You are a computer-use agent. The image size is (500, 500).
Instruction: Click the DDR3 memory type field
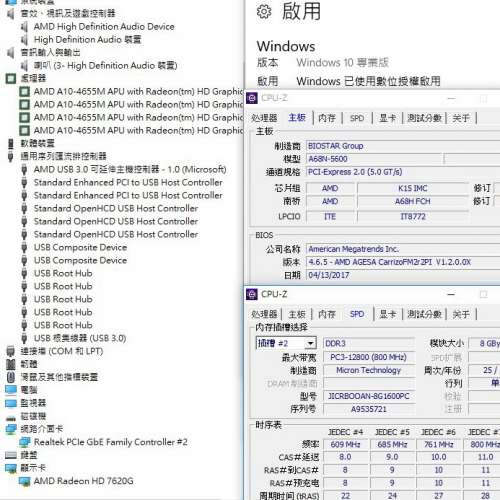[x=369, y=343]
